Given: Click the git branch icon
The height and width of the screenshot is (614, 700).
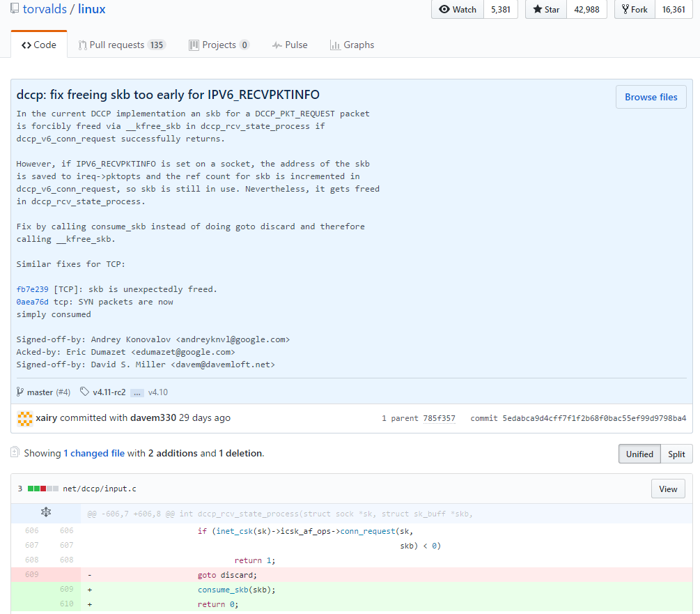Looking at the screenshot, I should (20, 392).
